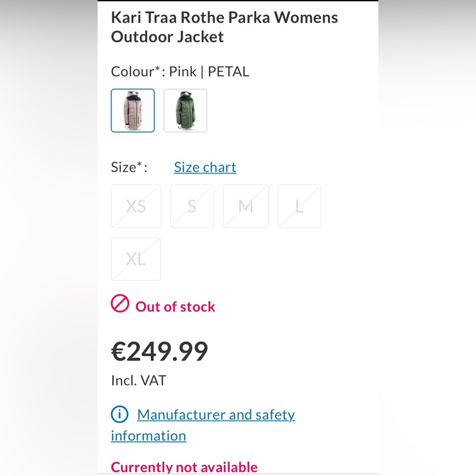476x476 pixels.
Task: Click the Out of stock prohibition icon
Action: [120, 303]
